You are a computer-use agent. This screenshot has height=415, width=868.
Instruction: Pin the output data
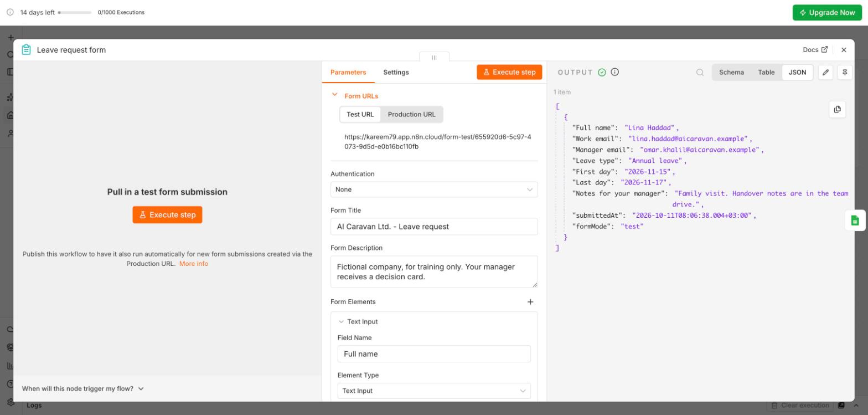pyautogui.click(x=845, y=72)
